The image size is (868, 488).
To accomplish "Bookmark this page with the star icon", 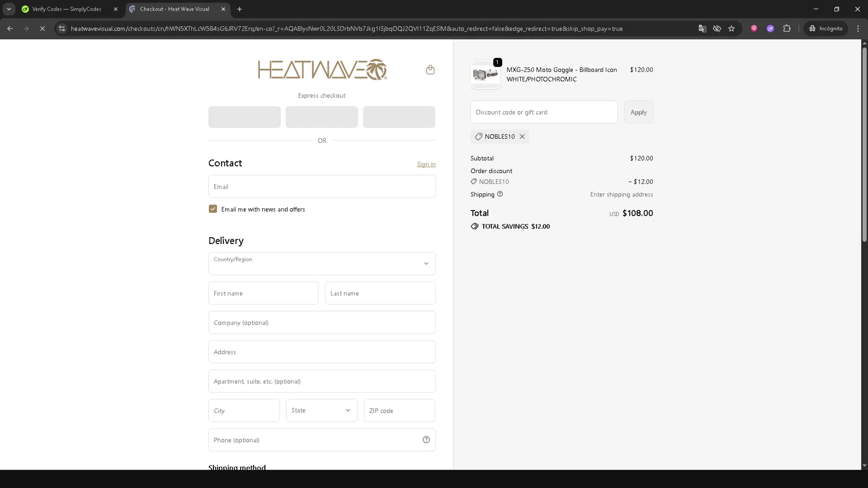I will click(x=731, y=28).
